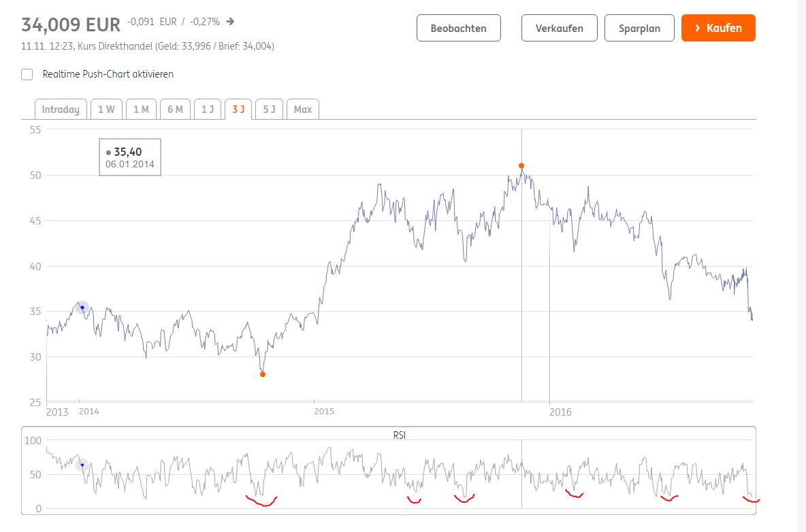Viewport: 806px width, 532px height.
Task: Click the RSI panel title label
Action: [x=400, y=435]
